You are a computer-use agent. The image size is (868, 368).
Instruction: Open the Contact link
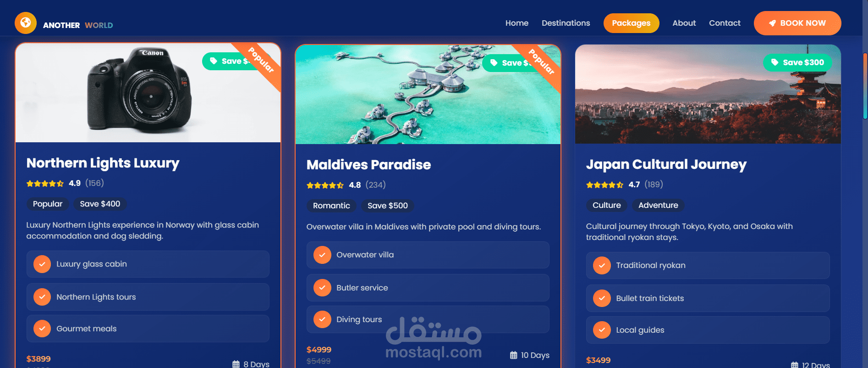point(725,23)
